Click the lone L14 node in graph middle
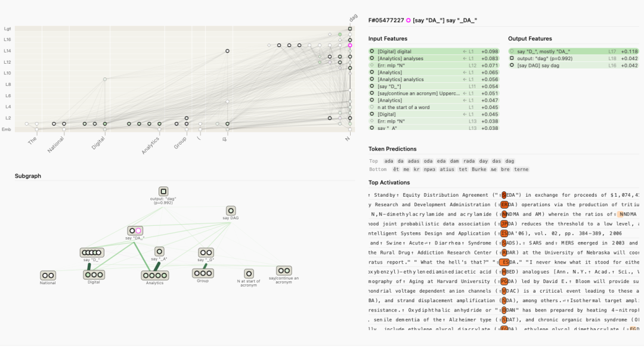The height and width of the screenshot is (351, 644). 227,51
